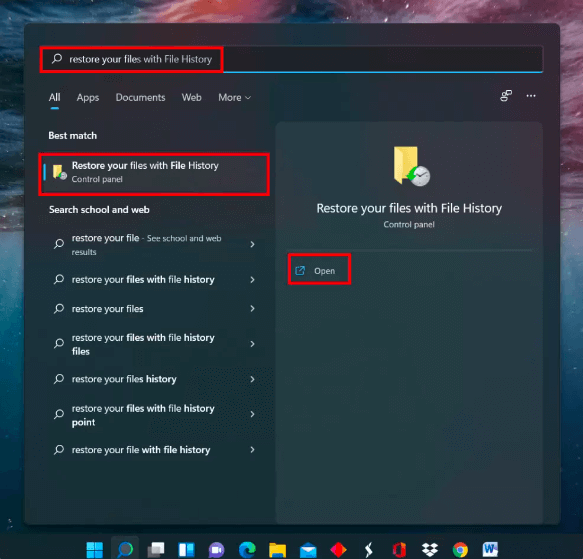This screenshot has height=559, width=583.
Task: Select the All tab
Action: (x=54, y=97)
